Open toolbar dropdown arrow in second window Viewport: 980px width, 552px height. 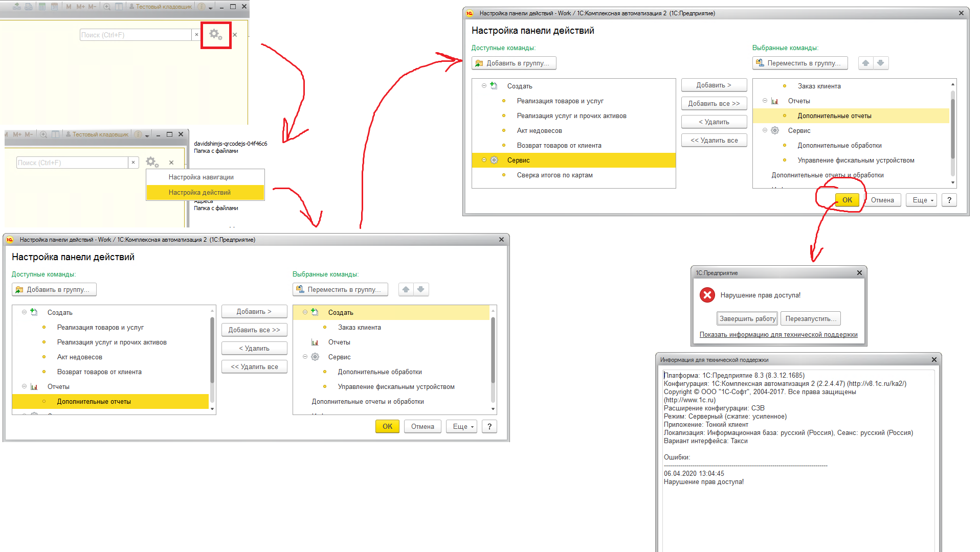(x=147, y=135)
